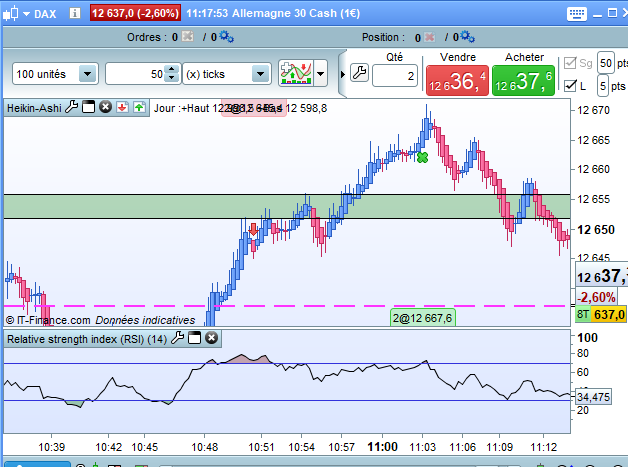628x467 pixels.
Task: Click the RSI value label 34,475
Action: point(594,397)
